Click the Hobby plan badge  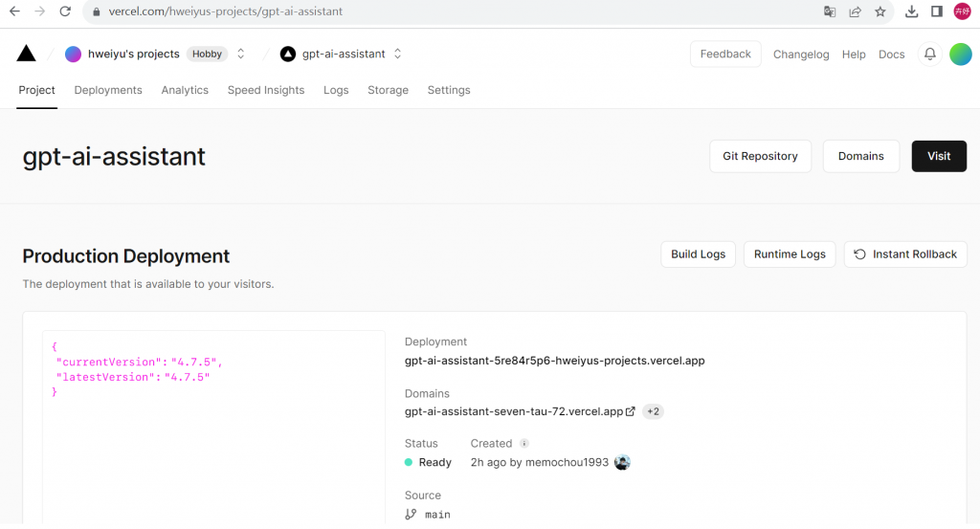click(x=207, y=55)
